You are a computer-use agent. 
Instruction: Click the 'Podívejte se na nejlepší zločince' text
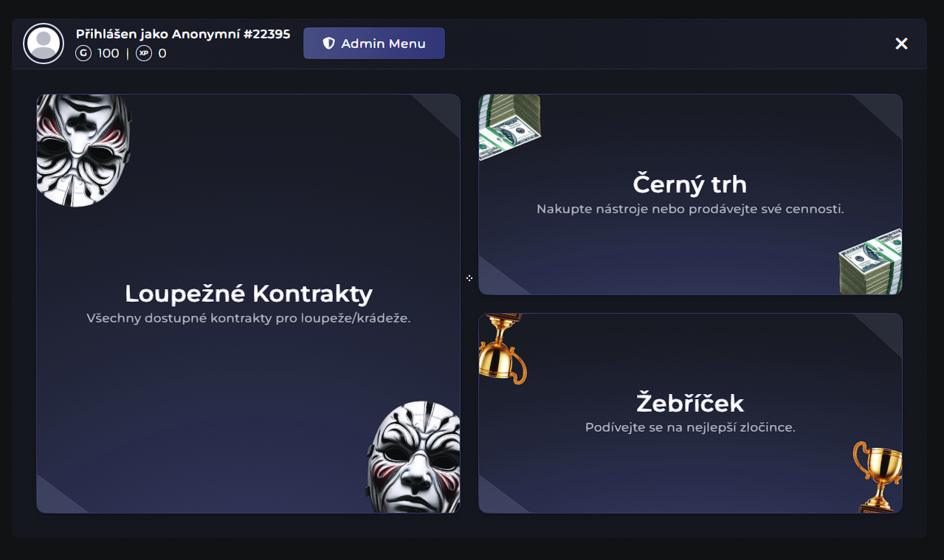click(x=689, y=427)
